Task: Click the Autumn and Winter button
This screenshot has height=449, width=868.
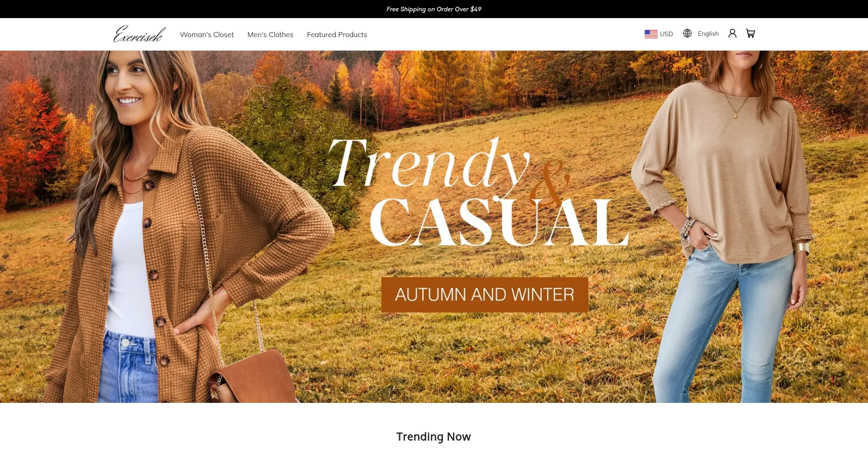Action: click(x=485, y=295)
